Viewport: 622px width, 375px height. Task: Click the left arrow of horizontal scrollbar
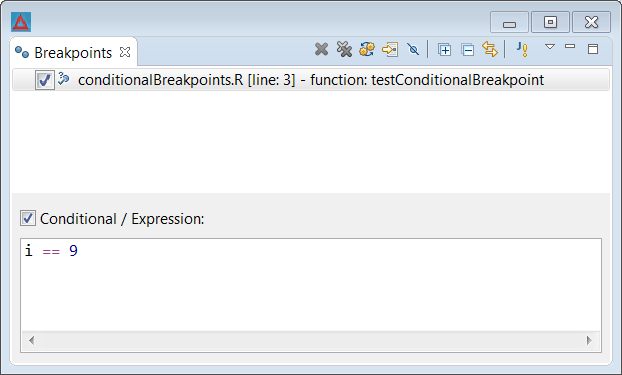pos(32,340)
